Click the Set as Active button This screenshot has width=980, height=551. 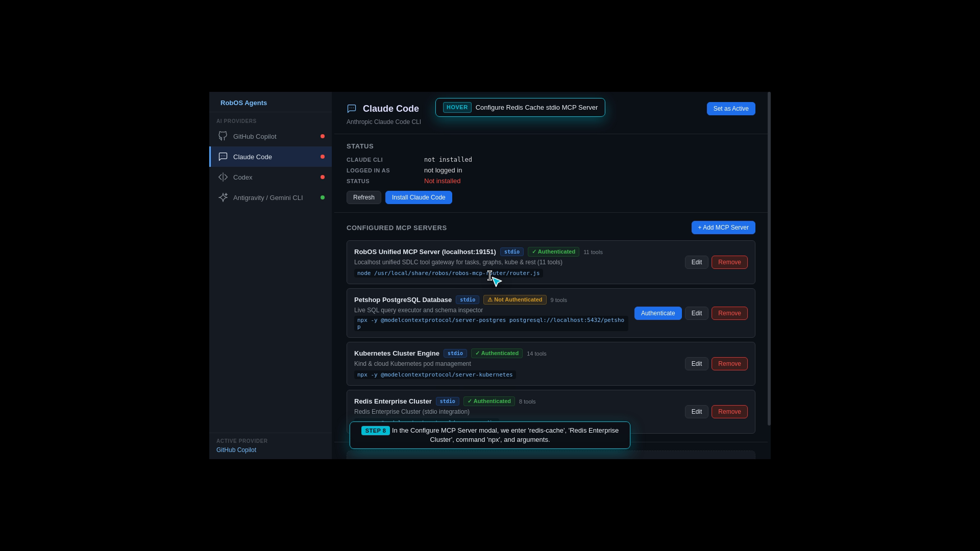(731, 109)
